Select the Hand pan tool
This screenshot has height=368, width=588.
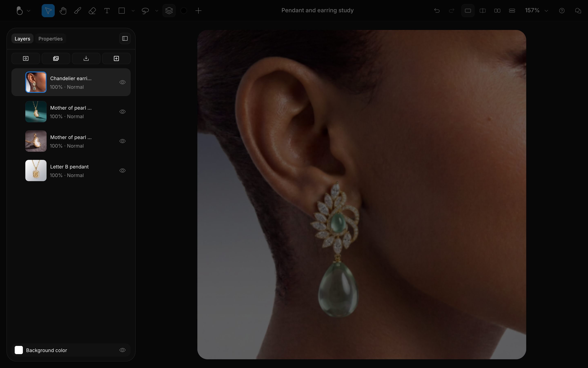tap(63, 11)
